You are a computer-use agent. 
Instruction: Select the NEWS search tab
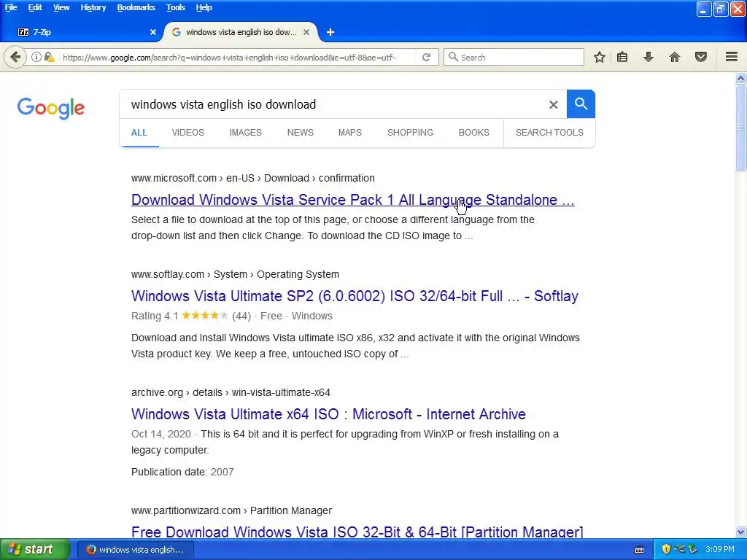point(300,133)
